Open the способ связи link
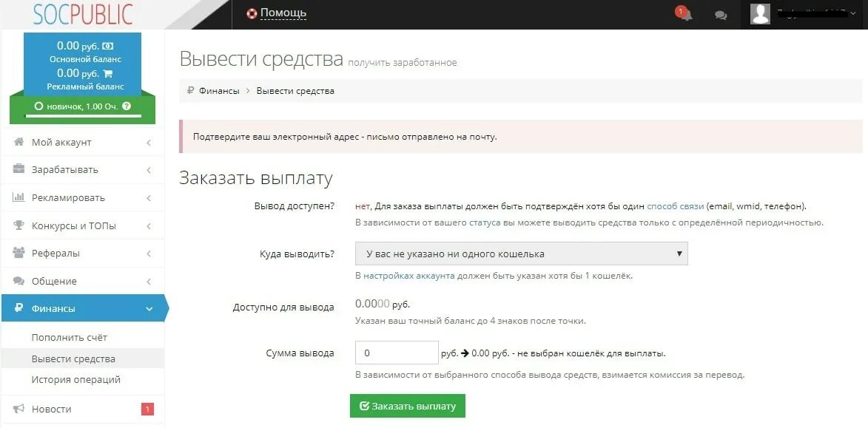The image size is (868, 428). coord(675,206)
